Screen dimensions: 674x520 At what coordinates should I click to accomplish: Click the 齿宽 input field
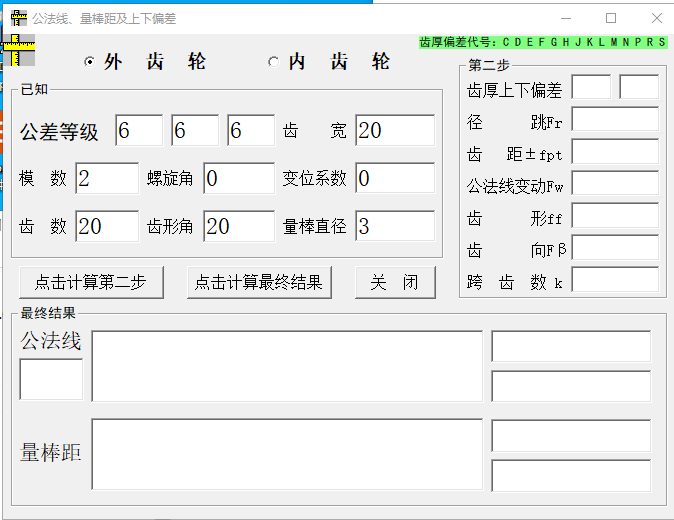[x=395, y=130]
